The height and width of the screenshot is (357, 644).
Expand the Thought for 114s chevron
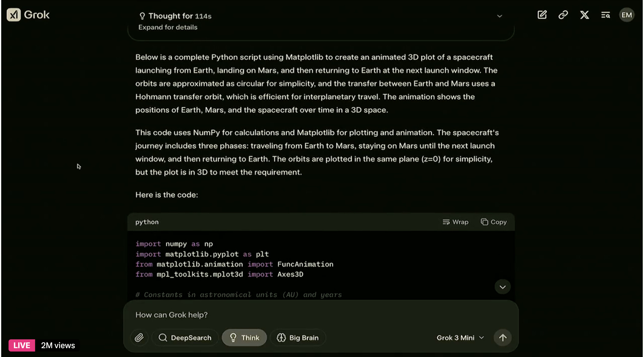499,16
